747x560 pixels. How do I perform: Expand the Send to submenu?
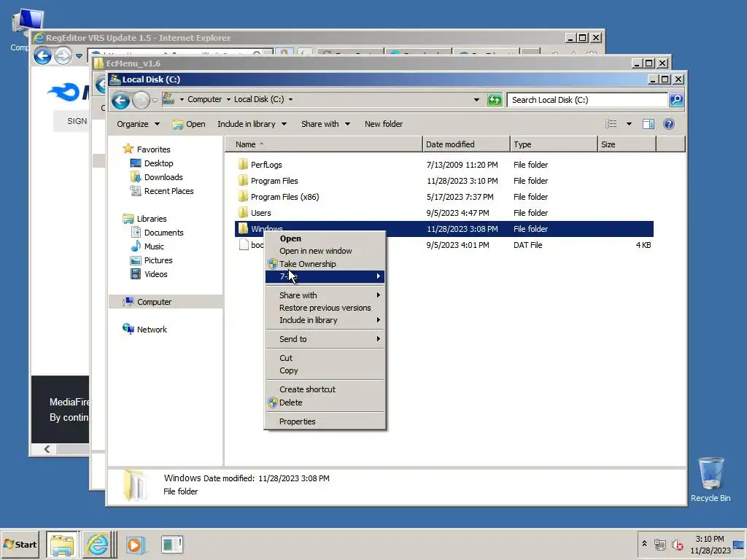coord(325,339)
